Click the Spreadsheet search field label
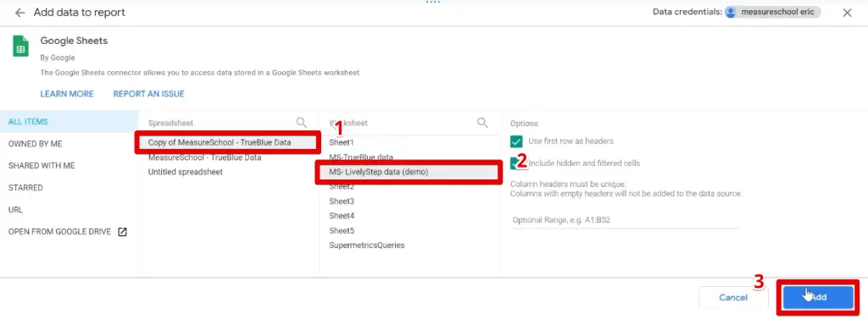Image resolution: width=868 pixels, height=320 pixels. point(170,123)
